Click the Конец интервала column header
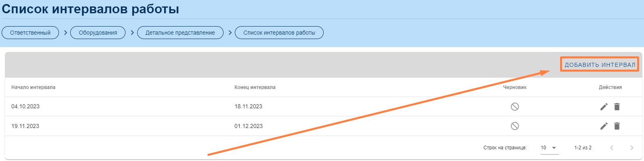 [255, 87]
